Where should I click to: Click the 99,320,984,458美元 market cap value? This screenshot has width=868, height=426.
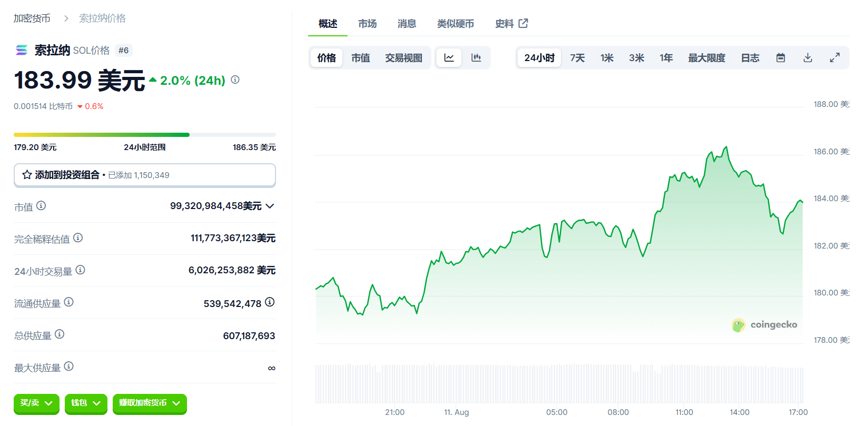(215, 206)
